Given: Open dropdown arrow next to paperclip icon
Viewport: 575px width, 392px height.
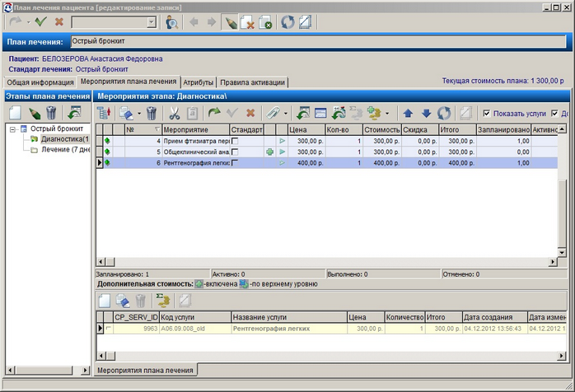Looking at the screenshot, I should [x=285, y=114].
